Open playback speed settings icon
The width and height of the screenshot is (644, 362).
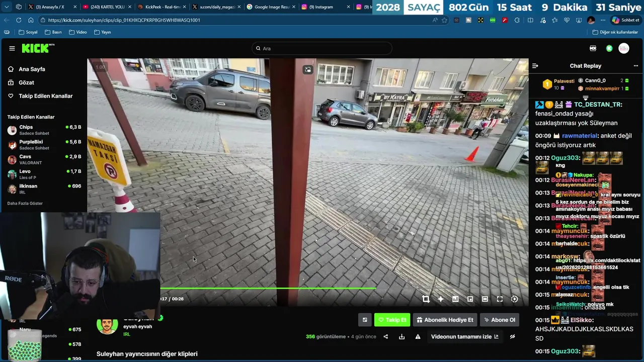point(514,299)
